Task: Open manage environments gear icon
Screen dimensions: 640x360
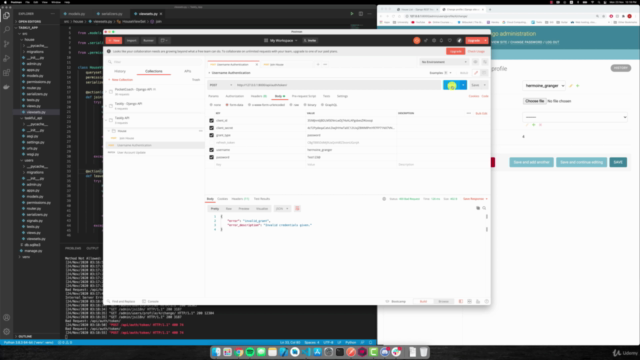Action: pos(484,62)
